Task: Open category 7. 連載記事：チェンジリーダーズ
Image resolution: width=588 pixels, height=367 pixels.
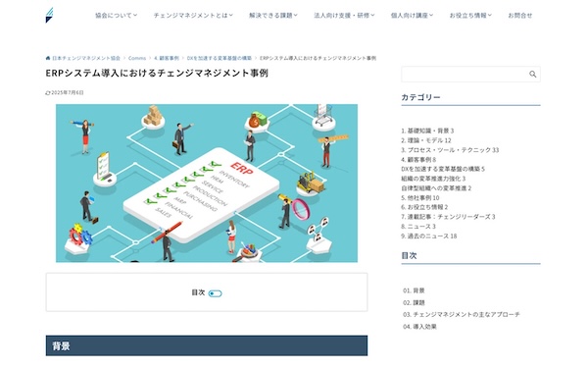Action: (448, 217)
